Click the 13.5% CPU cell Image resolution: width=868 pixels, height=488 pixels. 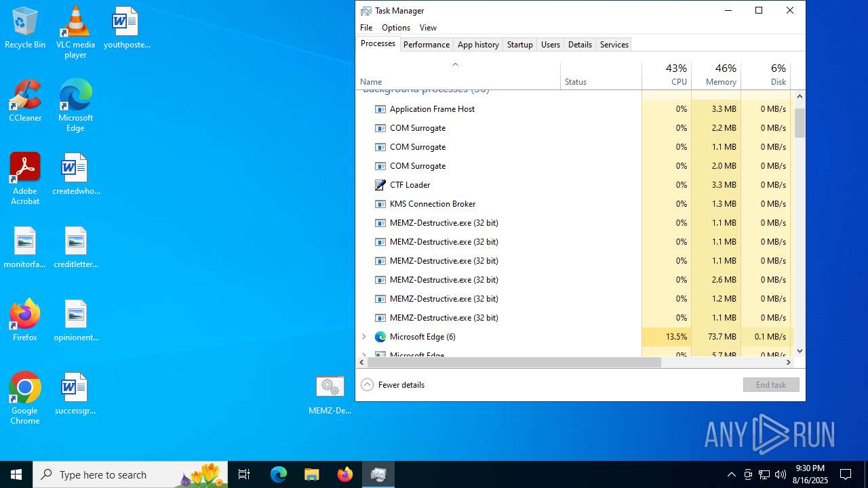(x=667, y=337)
